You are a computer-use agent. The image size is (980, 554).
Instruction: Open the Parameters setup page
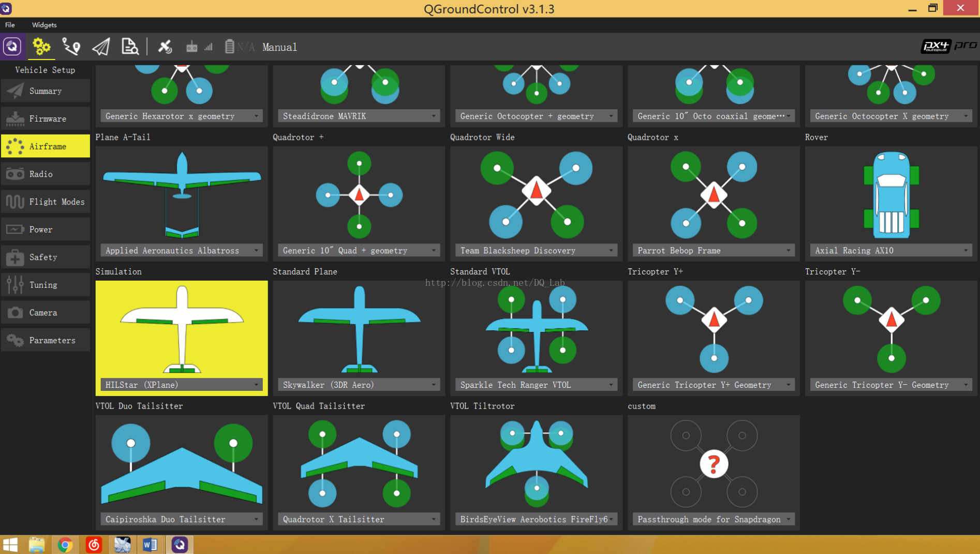pyautogui.click(x=46, y=340)
